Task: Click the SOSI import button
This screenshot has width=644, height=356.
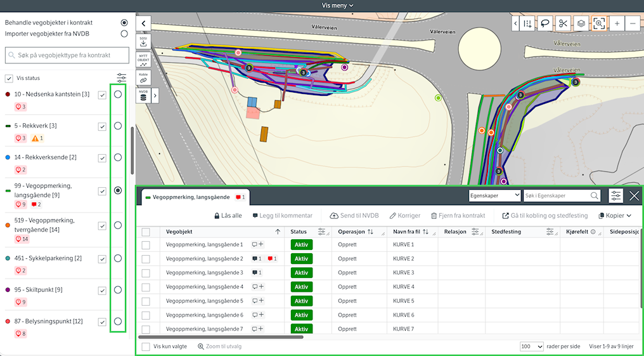Action: coord(143,42)
